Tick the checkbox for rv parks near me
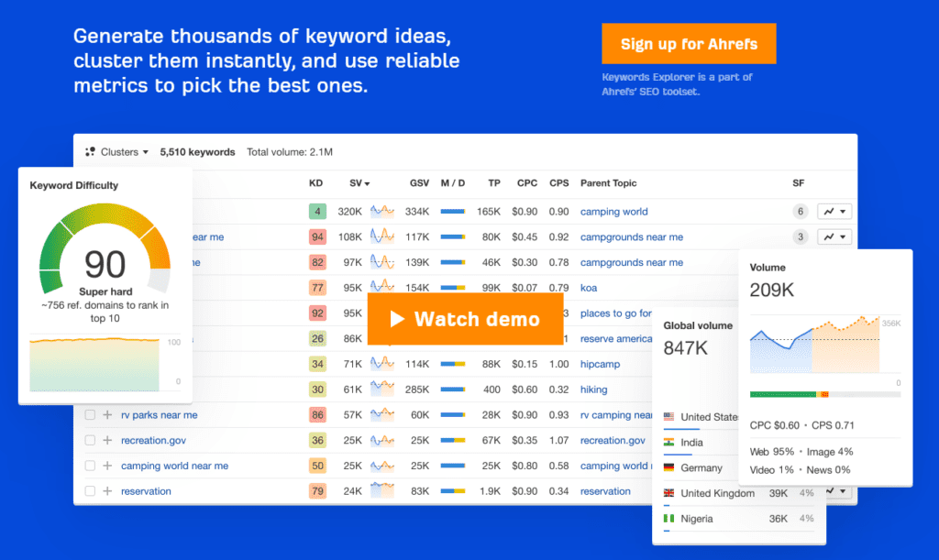 [x=90, y=414]
